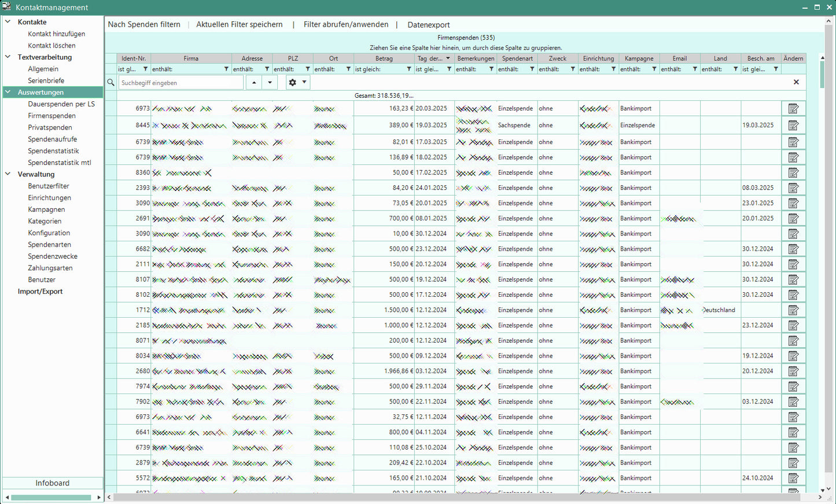The height and width of the screenshot is (504, 836).
Task: Open the search settings gear dropdown
Action: [x=297, y=83]
